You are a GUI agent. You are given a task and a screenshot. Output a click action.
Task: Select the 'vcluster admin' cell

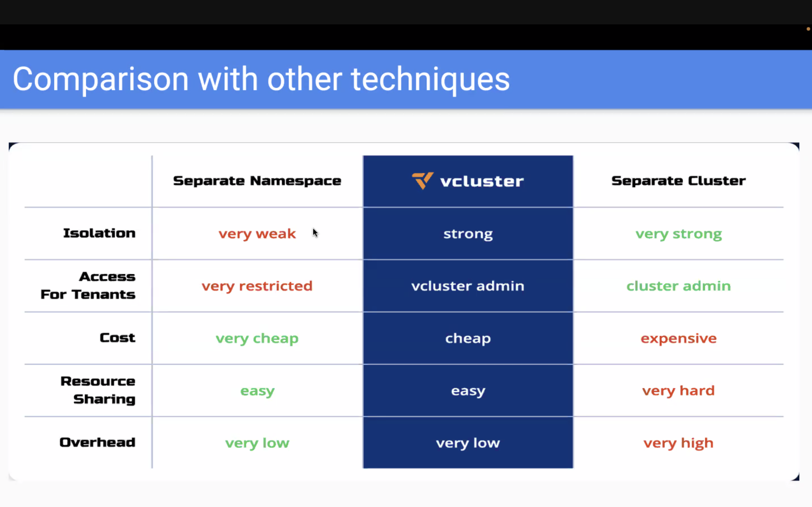tap(468, 286)
